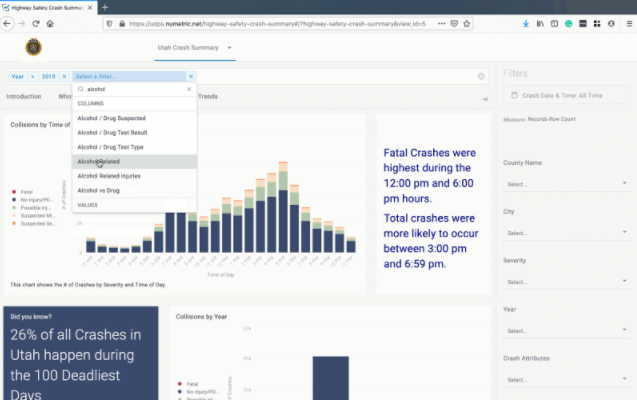
Task: Expand the Utah Crash Summary dropdown
Action: pos(230,48)
